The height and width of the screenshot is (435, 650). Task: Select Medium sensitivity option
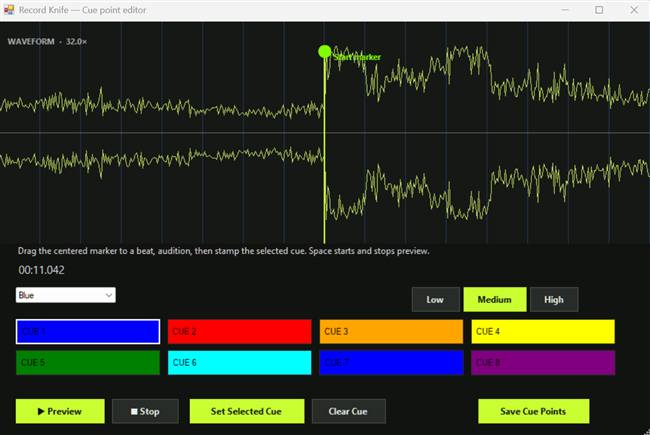point(495,299)
